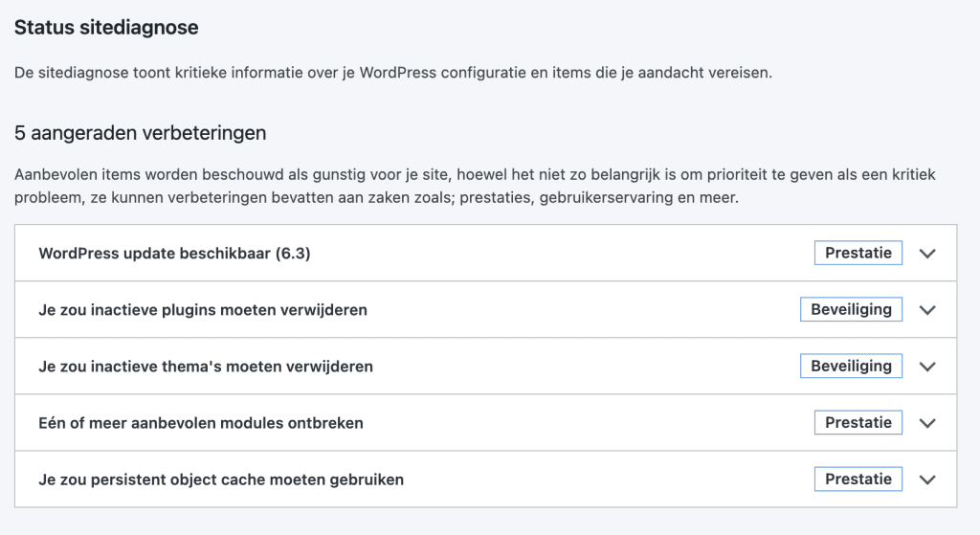Expand the persistent object cache chevron
Viewport: 980px width, 535px height.
pos(926,479)
